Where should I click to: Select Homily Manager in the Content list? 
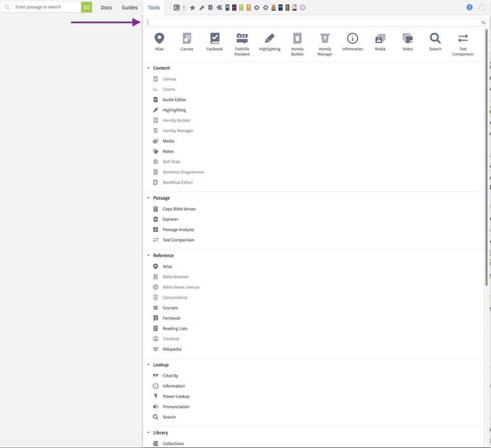click(173, 130)
